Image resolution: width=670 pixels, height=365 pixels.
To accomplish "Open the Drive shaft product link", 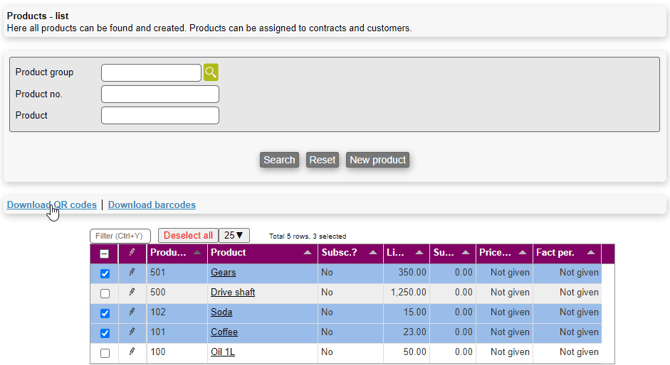I will [x=233, y=292].
